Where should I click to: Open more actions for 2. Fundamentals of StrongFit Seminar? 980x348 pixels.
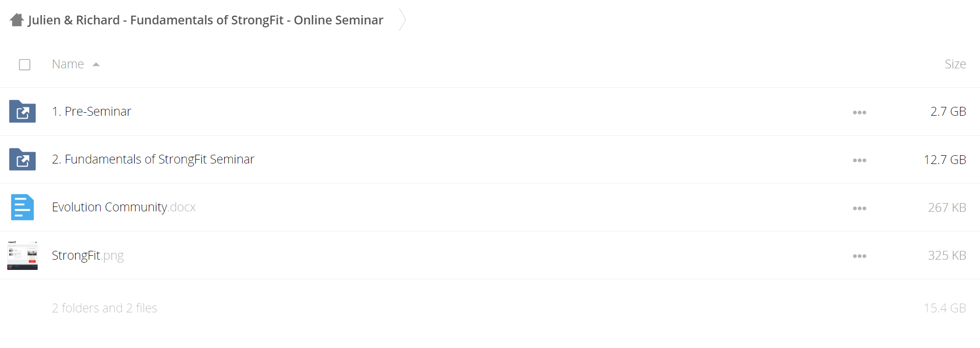click(859, 160)
